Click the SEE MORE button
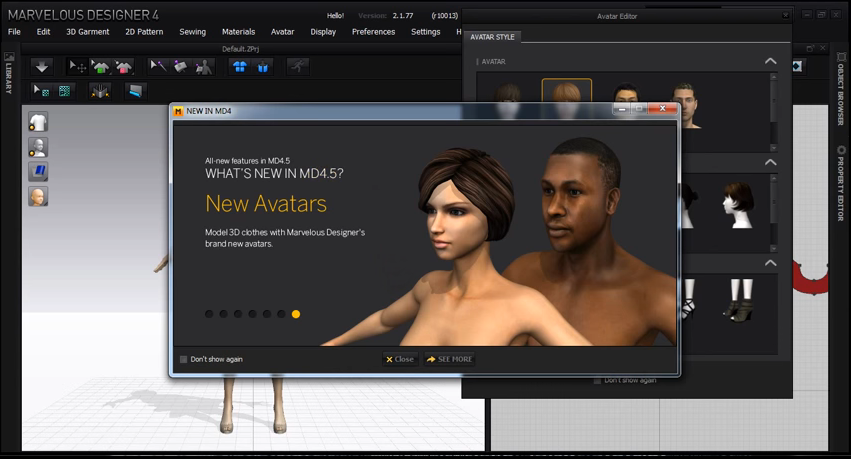Image resolution: width=851 pixels, height=459 pixels. coord(449,359)
